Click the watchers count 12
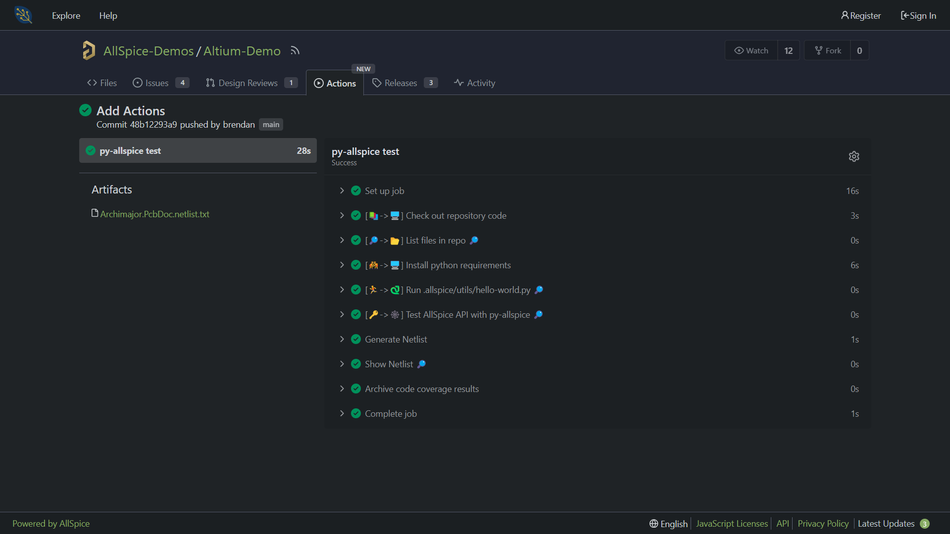 788,50
